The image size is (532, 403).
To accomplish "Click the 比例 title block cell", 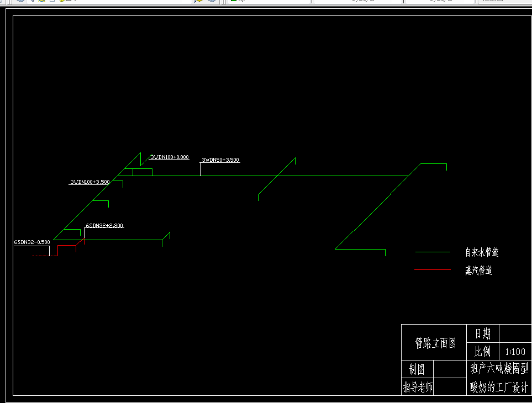I will coord(482,351).
